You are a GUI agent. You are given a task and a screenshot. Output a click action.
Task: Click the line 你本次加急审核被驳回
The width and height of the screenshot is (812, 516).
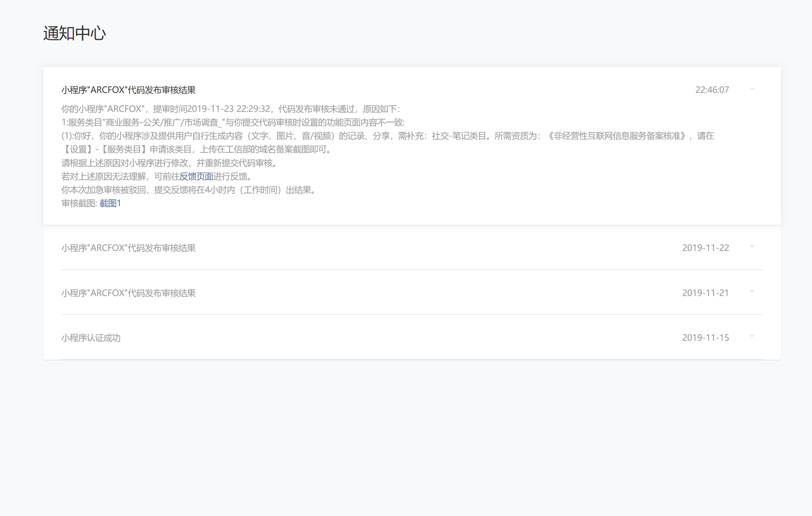[x=189, y=190]
